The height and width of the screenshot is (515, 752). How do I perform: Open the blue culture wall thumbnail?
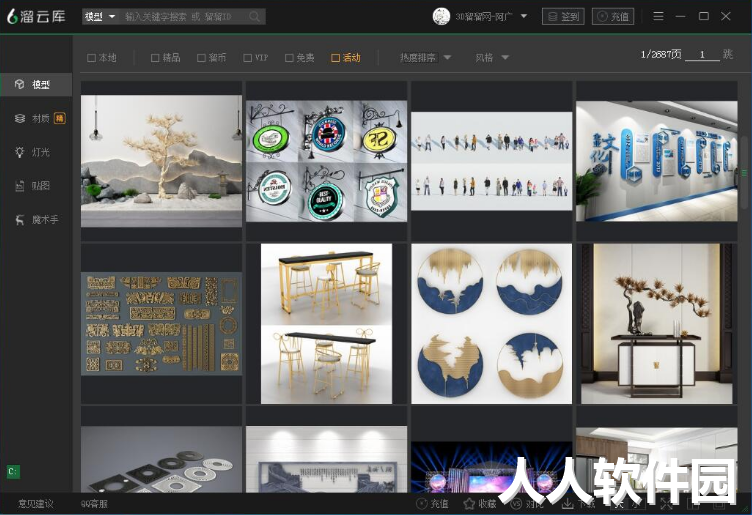(x=657, y=161)
